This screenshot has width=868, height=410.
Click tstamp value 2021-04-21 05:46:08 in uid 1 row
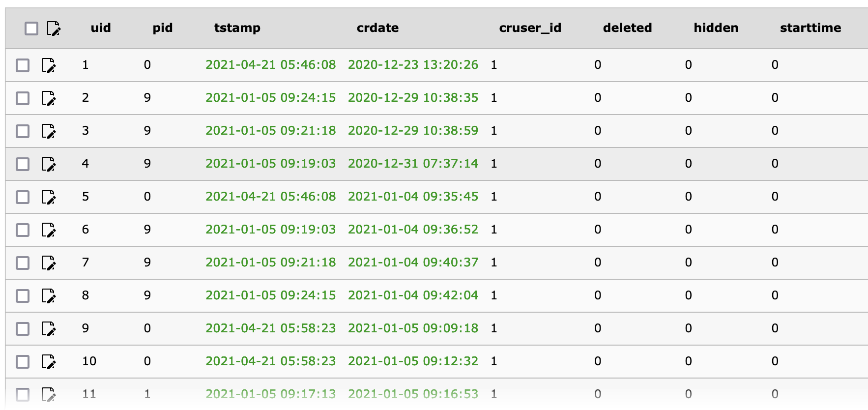[270, 65]
